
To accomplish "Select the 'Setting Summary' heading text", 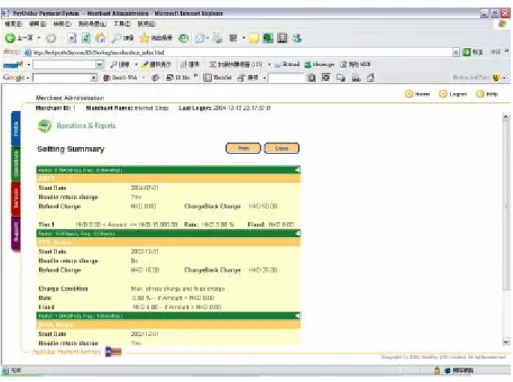I will (71, 149).
